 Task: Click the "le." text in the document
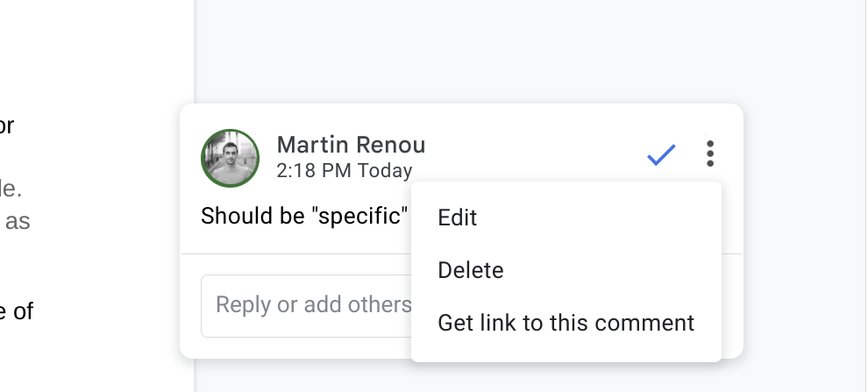click(11, 188)
